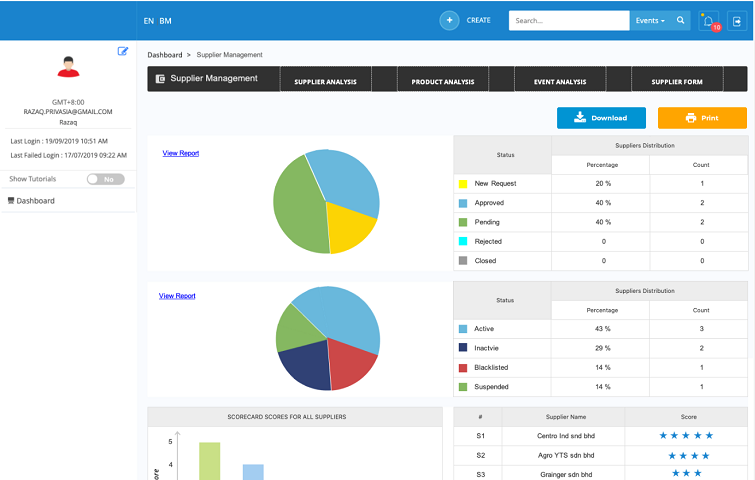This screenshot has width=755, height=480.
Task: Expand the Events search dropdown
Action: [x=650, y=21]
